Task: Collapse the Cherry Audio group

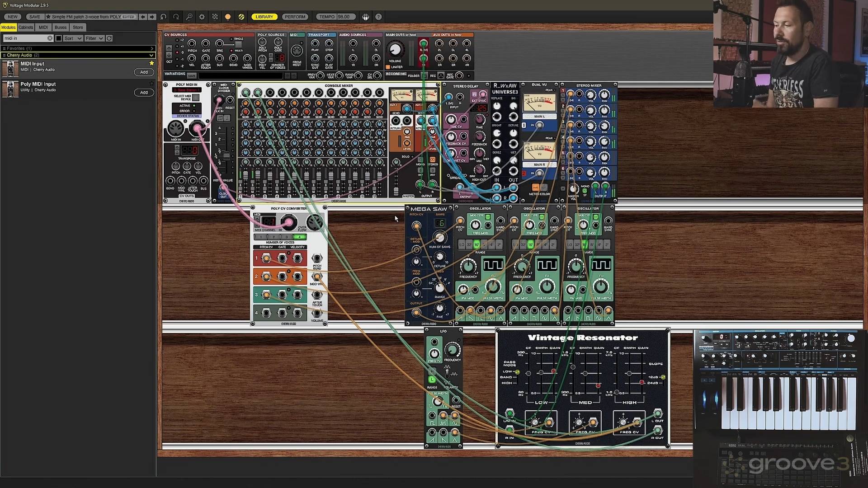Action: (151, 55)
